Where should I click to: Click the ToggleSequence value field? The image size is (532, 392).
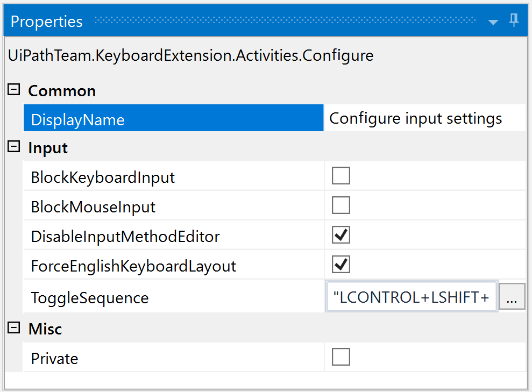point(411,296)
